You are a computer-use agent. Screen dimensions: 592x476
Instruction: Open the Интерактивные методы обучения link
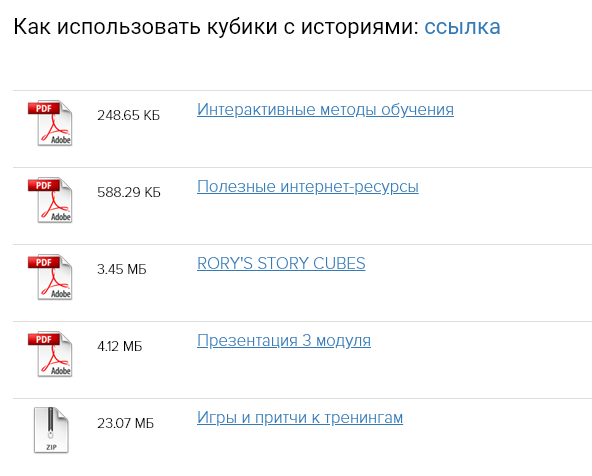point(325,109)
